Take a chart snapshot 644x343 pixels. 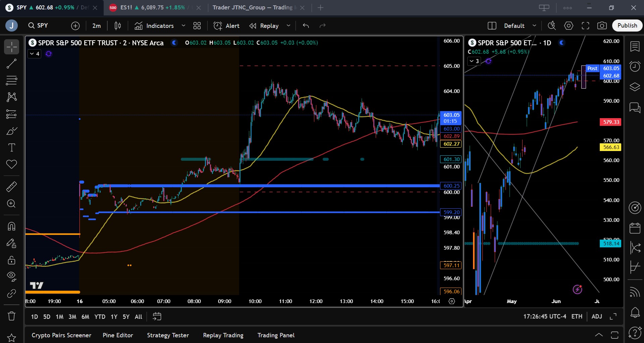click(602, 26)
